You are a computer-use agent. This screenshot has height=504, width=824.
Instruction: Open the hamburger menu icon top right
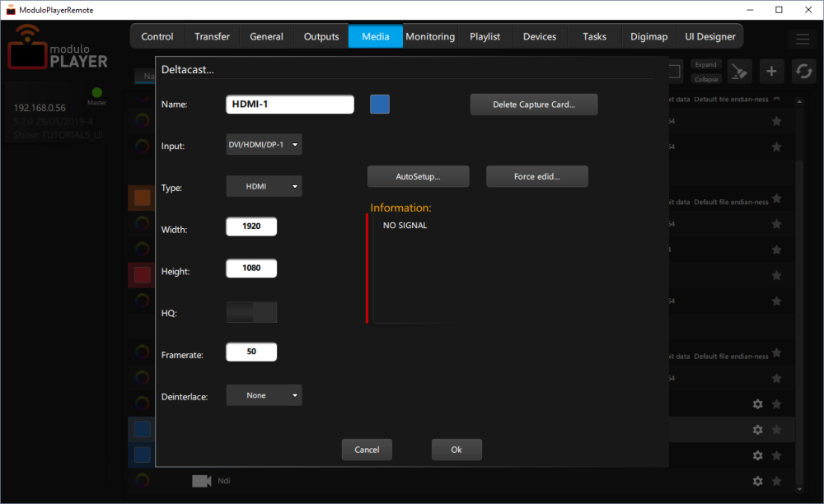[x=802, y=39]
